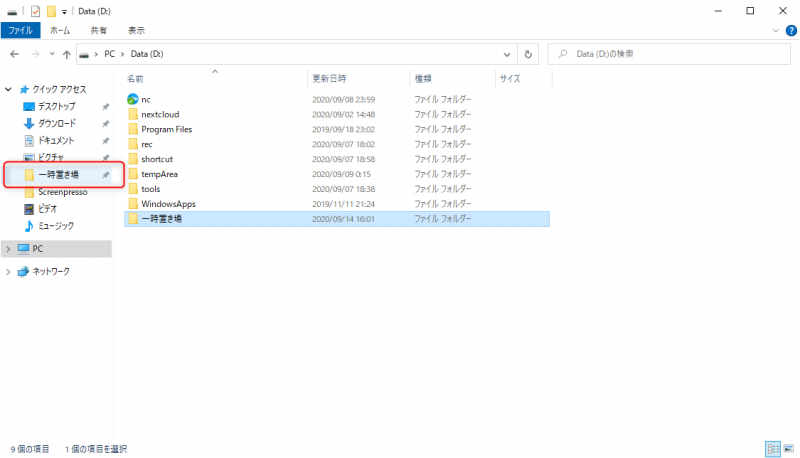Click the file name text WindowsApps
800x458 pixels.
tap(168, 204)
